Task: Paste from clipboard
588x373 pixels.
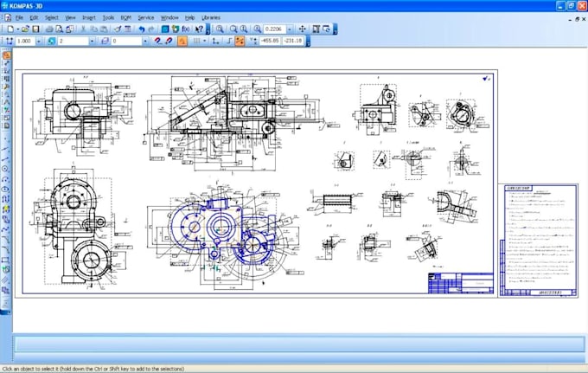Action: coord(105,29)
